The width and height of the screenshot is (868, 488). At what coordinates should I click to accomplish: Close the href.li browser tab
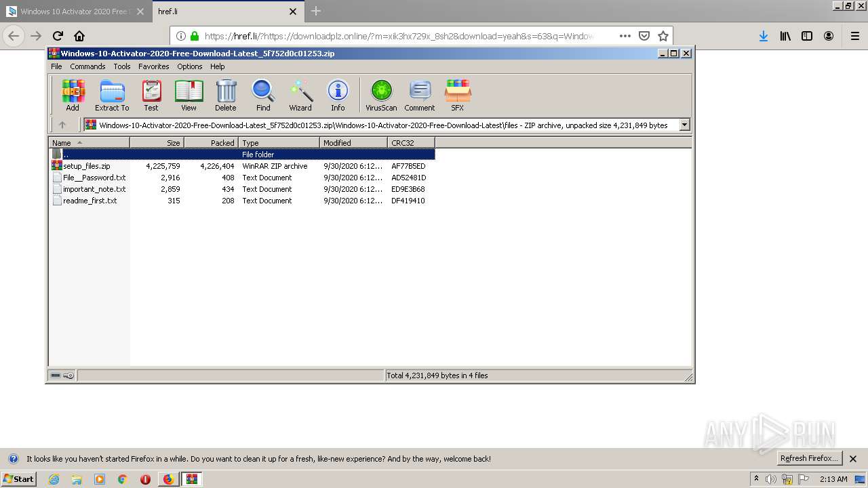[x=293, y=12]
